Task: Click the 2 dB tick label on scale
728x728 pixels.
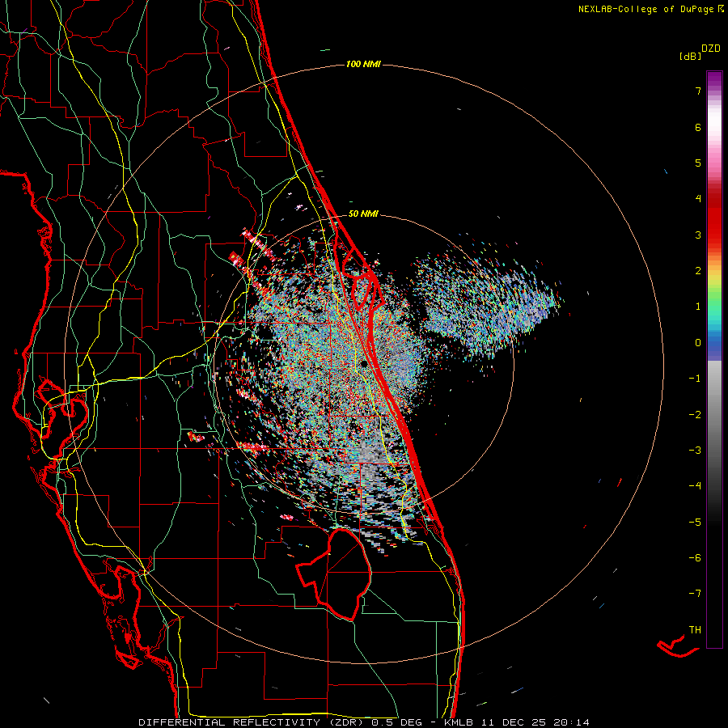Action: (x=698, y=271)
